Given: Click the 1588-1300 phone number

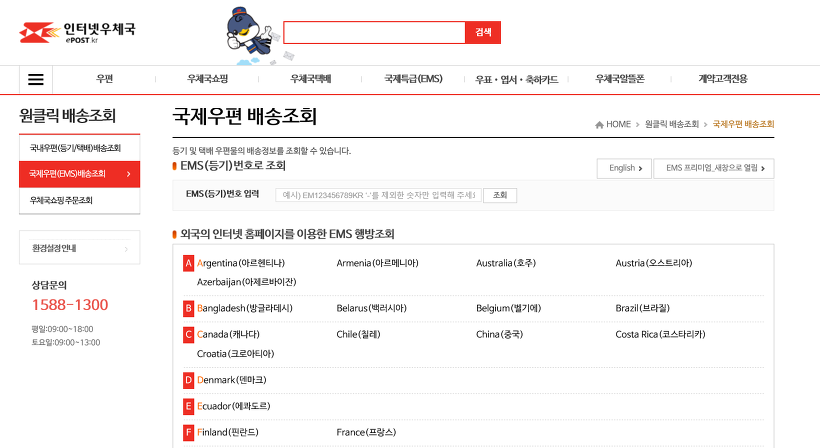Looking at the screenshot, I should click(x=70, y=305).
